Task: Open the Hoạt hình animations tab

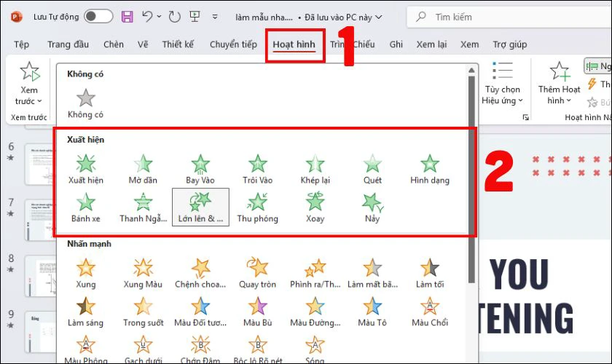Action: pyautogui.click(x=294, y=44)
